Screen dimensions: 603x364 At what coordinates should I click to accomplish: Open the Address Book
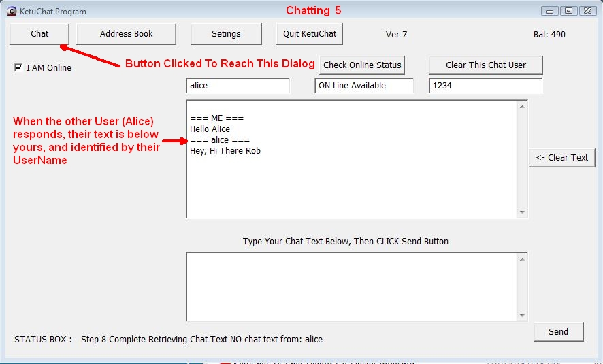(x=126, y=34)
